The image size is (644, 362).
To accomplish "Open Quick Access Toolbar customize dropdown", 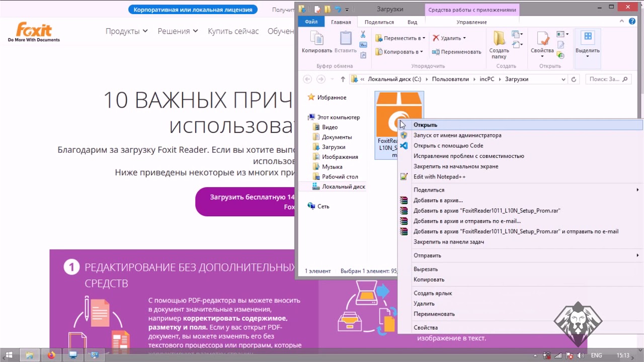I will coord(347,10).
